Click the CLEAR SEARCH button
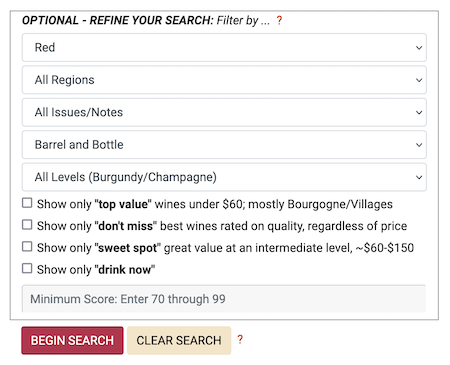The height and width of the screenshot is (365, 450). (x=179, y=340)
